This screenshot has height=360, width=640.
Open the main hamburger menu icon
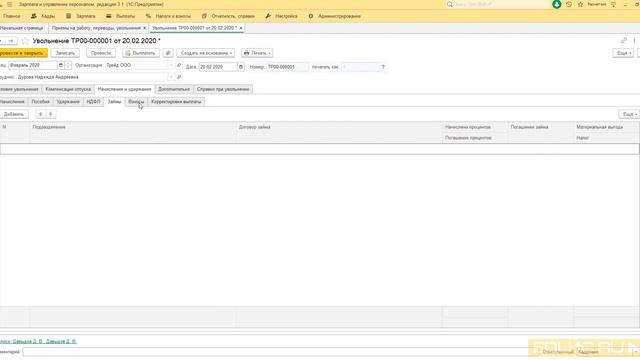[9, 4]
